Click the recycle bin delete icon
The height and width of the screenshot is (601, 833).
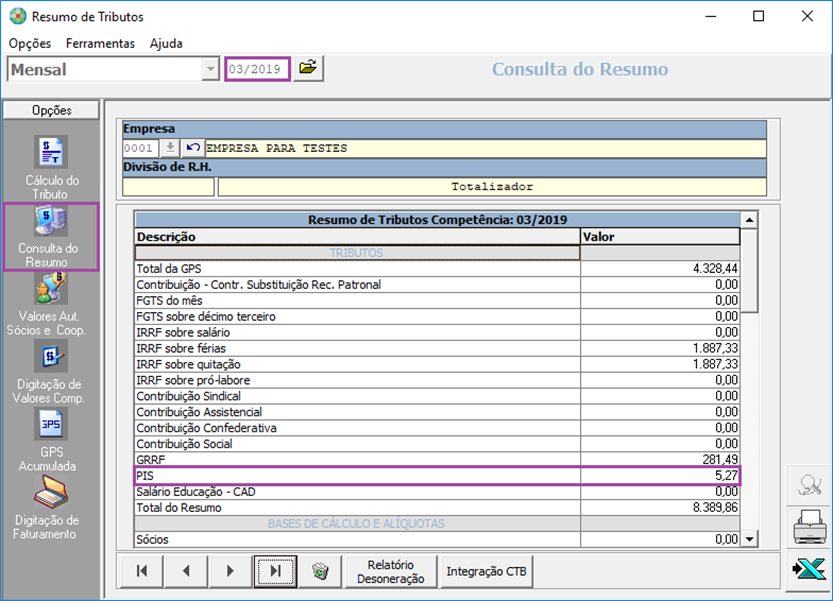(x=320, y=571)
